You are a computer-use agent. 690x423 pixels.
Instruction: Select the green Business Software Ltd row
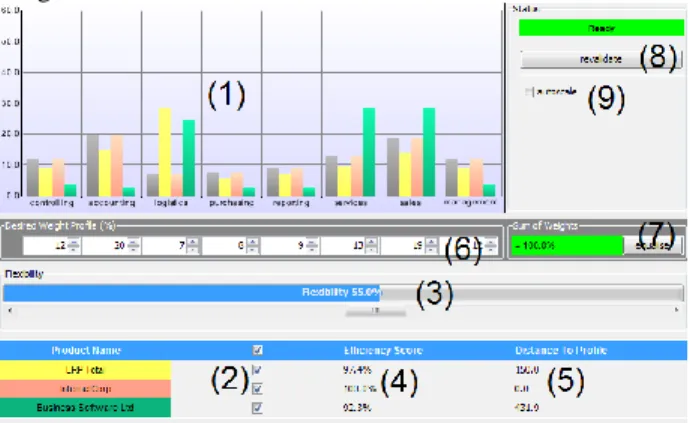coord(85,408)
